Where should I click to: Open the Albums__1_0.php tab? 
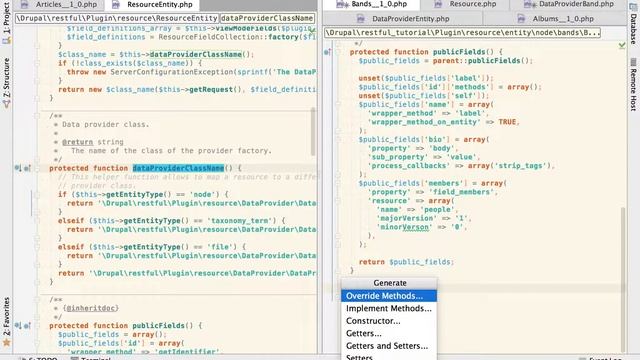555,19
